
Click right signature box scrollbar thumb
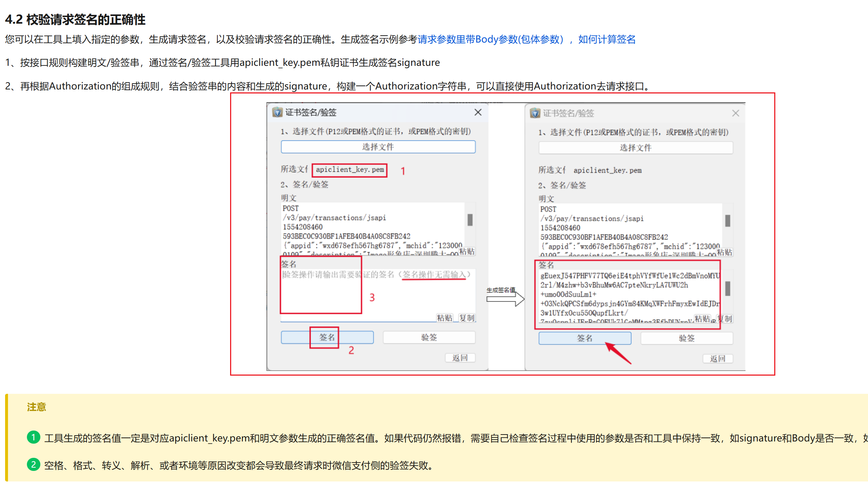(x=727, y=288)
